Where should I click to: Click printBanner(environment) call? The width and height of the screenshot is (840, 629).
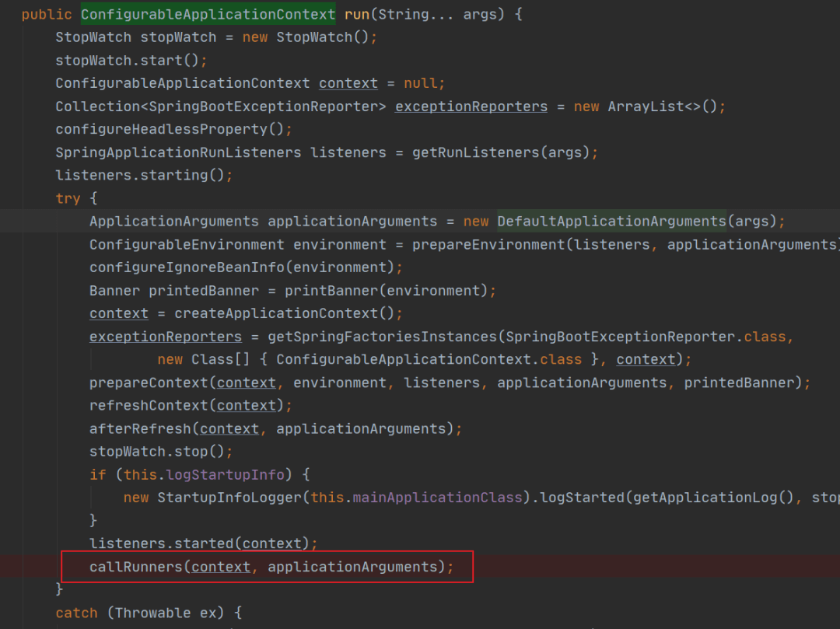387,291
